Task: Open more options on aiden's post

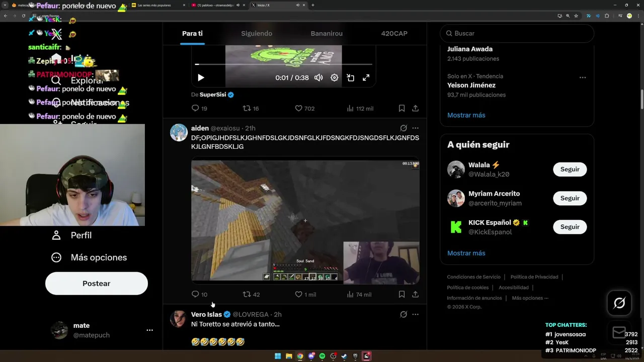Action: click(x=415, y=128)
